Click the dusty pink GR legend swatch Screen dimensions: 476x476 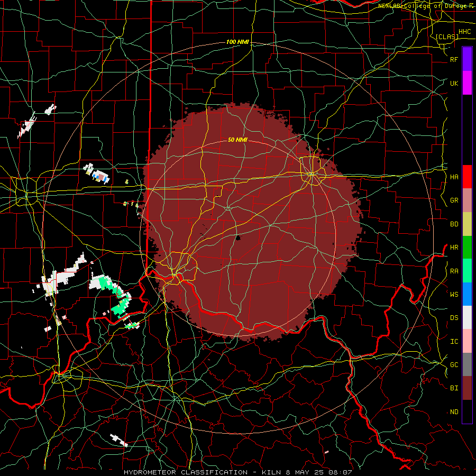pos(467,200)
